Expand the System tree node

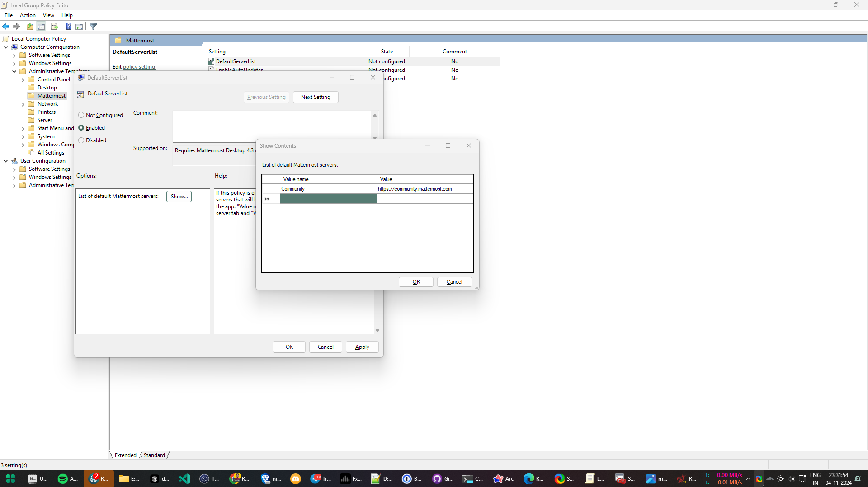pos(23,136)
